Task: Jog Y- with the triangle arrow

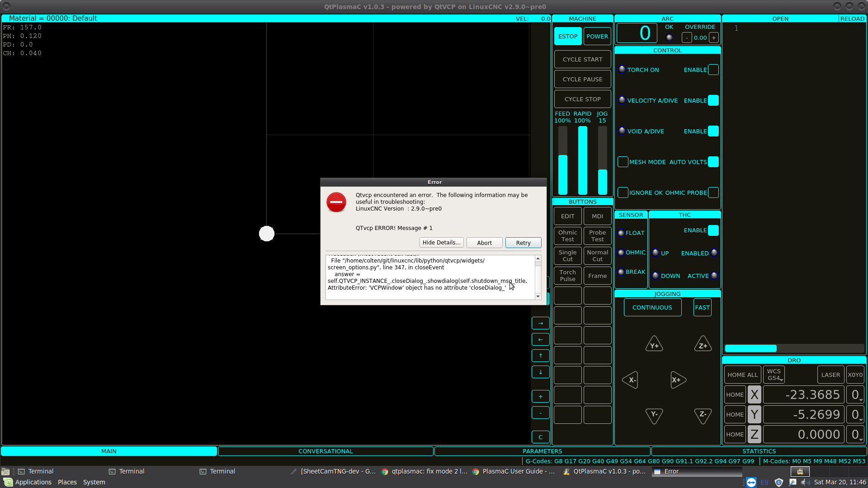Action: [654, 415]
